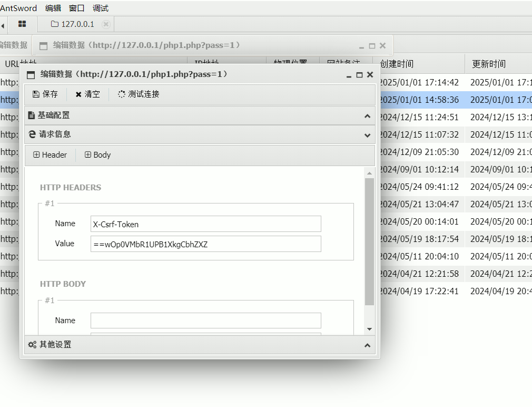
Task: Add a new Body entry
Action: (97, 155)
